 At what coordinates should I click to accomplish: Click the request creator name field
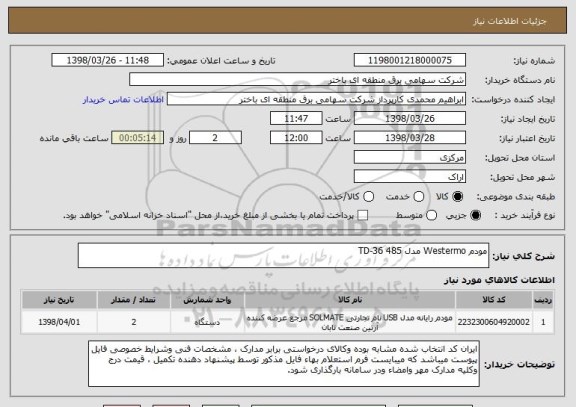pos(316,99)
